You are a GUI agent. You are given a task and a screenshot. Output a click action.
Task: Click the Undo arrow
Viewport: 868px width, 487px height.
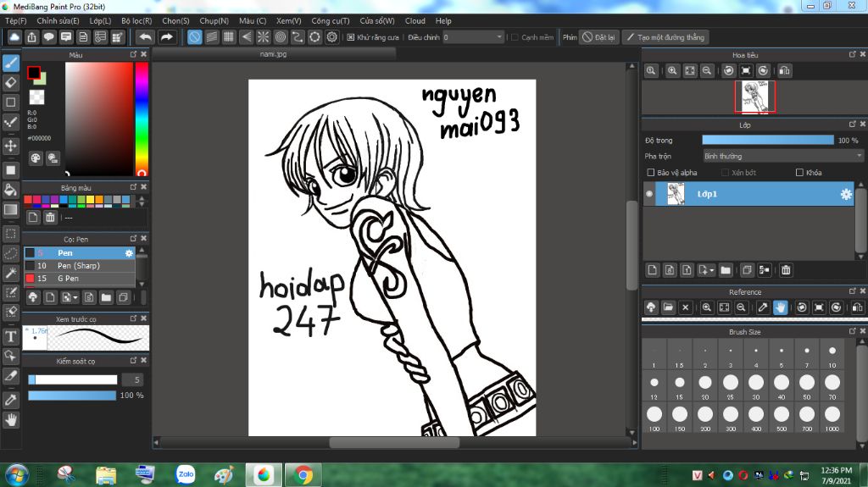point(146,37)
